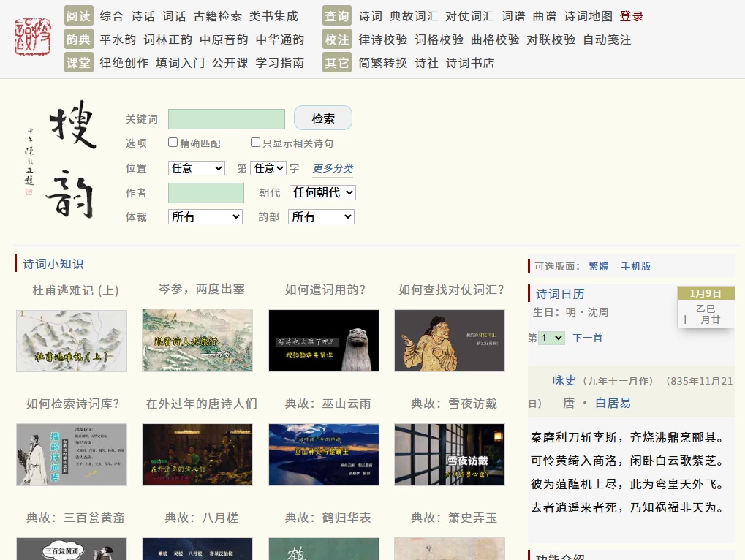Open the 如何查找对仗词汇 thumbnail

tap(450, 341)
